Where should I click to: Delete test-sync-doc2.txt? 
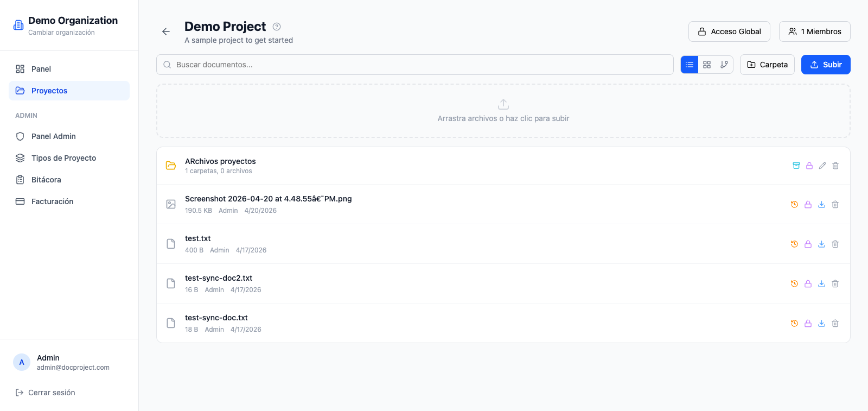(835, 284)
